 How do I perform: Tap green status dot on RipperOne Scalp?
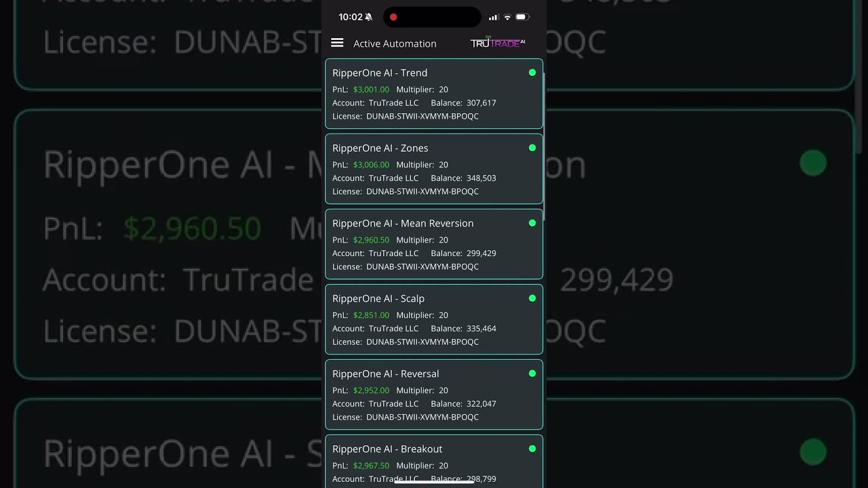point(532,298)
